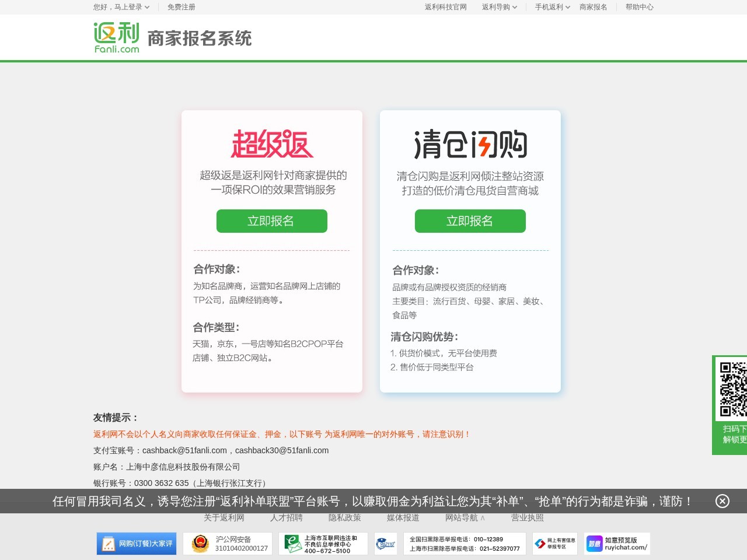
Task: Click 立即报名 under 清仓闪购
Action: tap(470, 221)
